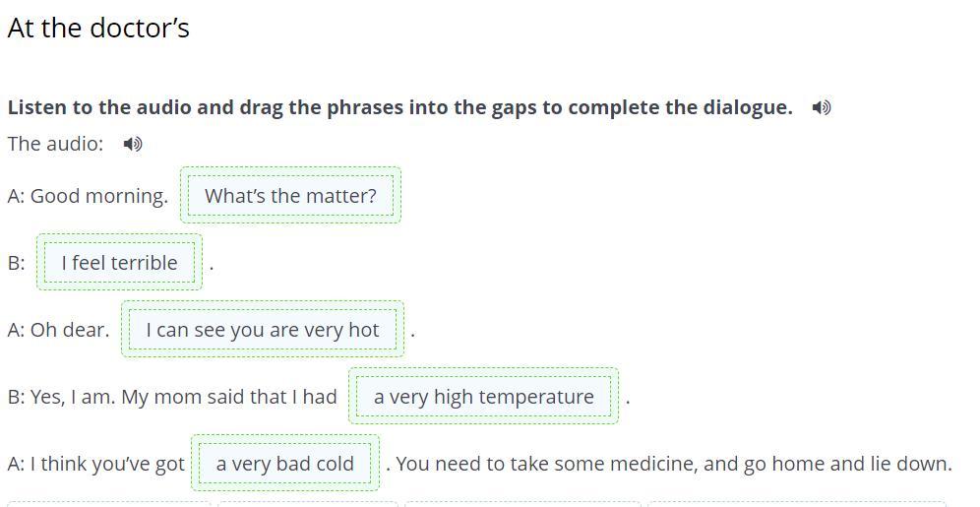Click the leftmost dashed box at bottom edge
Screen dimensions: 980x507
(x=108, y=504)
